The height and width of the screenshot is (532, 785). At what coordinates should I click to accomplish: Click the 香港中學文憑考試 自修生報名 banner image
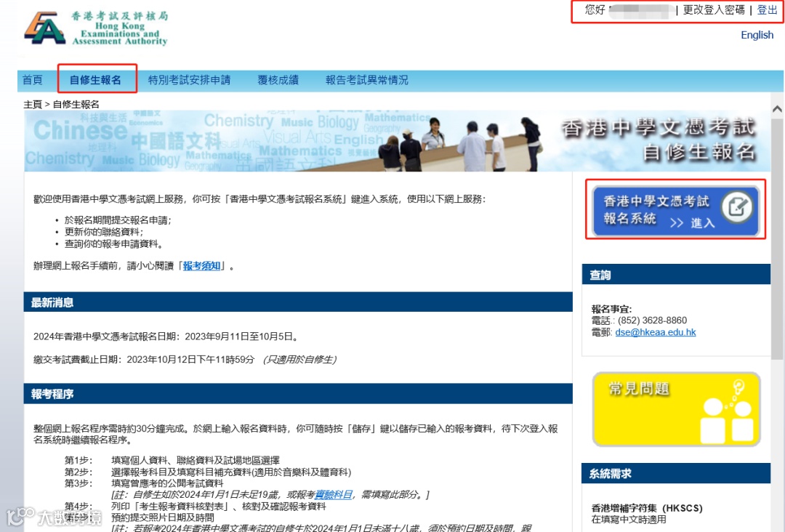(x=398, y=141)
